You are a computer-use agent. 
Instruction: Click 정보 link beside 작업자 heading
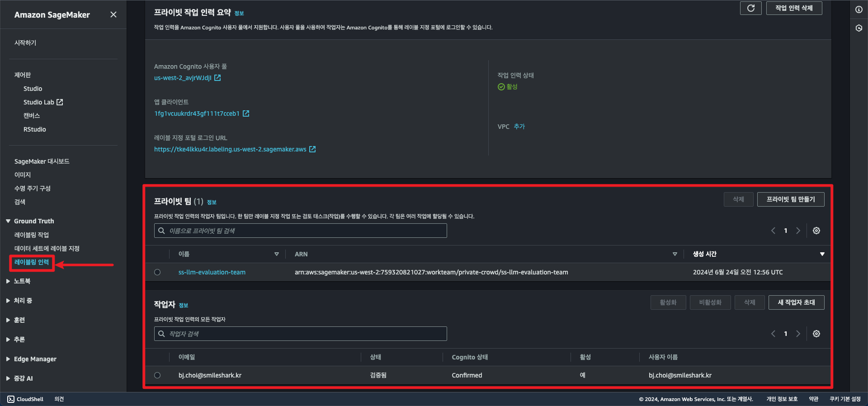184,305
